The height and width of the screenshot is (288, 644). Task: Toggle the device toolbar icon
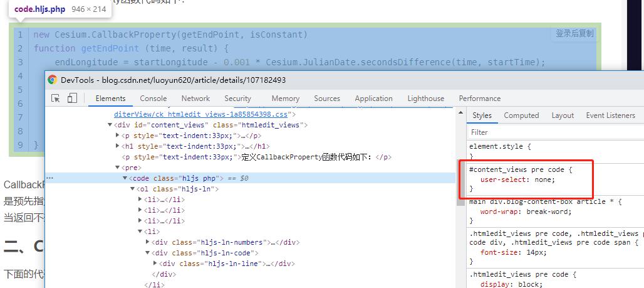coord(72,98)
